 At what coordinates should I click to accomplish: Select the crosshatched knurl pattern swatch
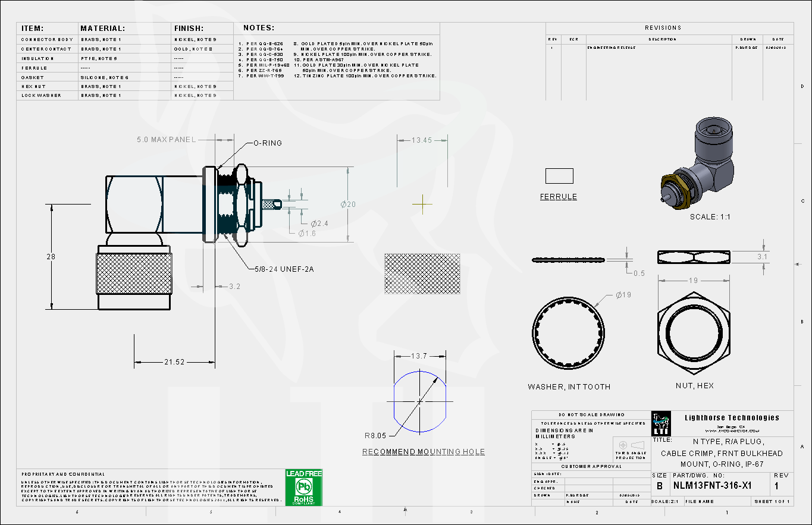[422, 273]
